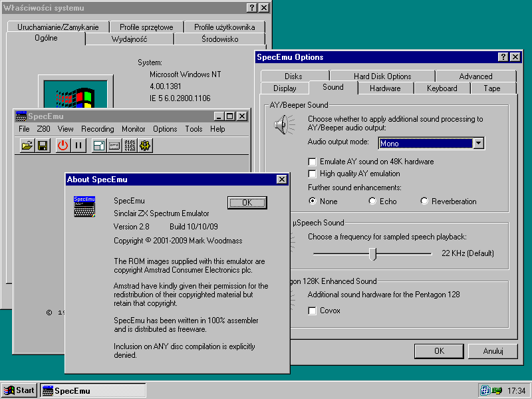Click the 'Build 10/10/09' text
The height and width of the screenshot is (399, 532).
click(x=194, y=227)
